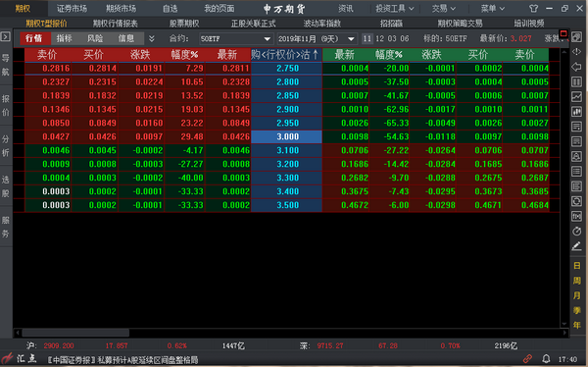Screen dimensions: 588x367
Task: Select the 月 period button on right
Action: click(577, 295)
